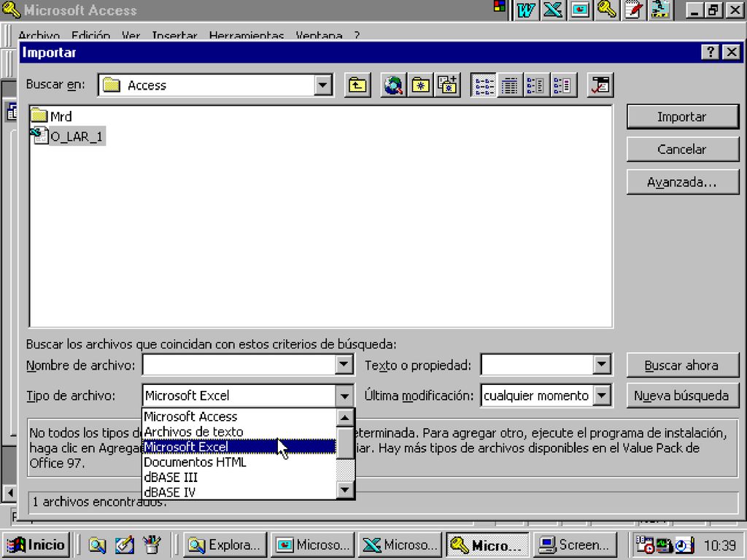Add current folder to Favorites
Screen dimensions: 747x560
(447, 85)
